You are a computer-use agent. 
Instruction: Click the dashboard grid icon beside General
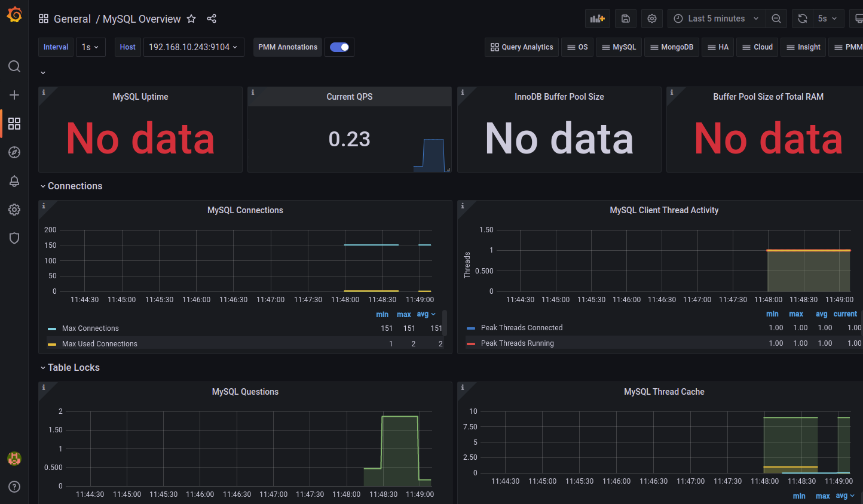point(44,19)
